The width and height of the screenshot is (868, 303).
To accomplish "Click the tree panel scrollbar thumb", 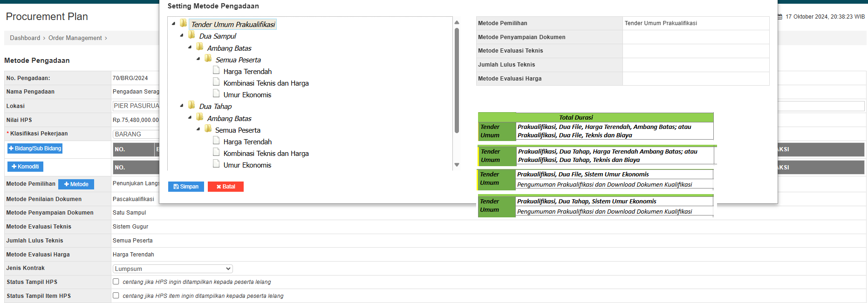I will tap(457, 81).
